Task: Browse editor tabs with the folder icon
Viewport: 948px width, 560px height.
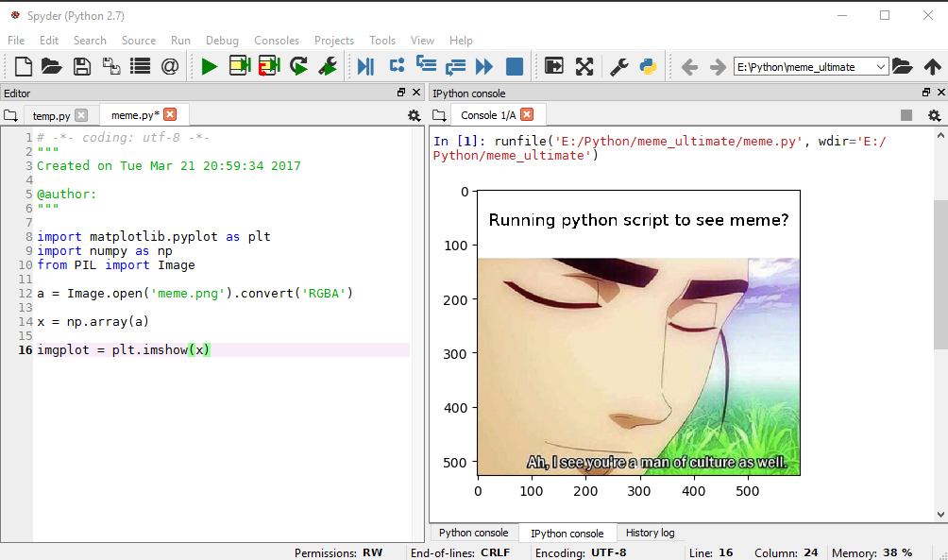Action: pos(10,115)
